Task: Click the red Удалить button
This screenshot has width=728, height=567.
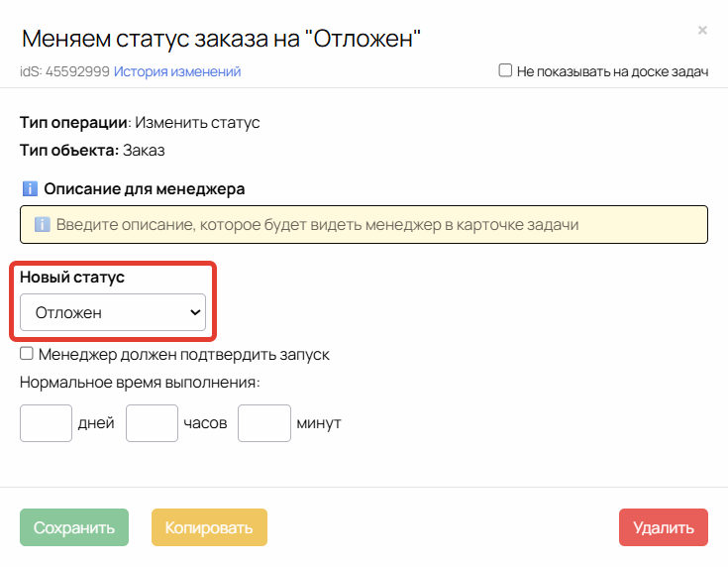Action: (x=664, y=527)
